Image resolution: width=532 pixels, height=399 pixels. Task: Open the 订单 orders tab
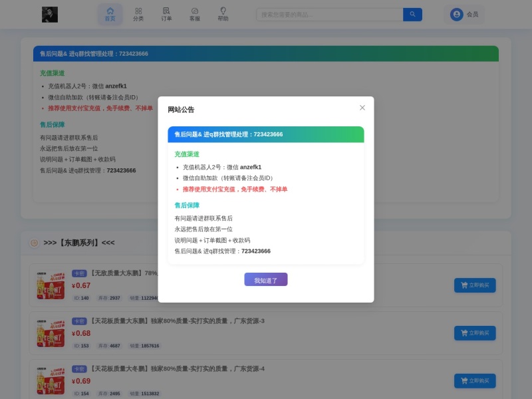pyautogui.click(x=166, y=15)
